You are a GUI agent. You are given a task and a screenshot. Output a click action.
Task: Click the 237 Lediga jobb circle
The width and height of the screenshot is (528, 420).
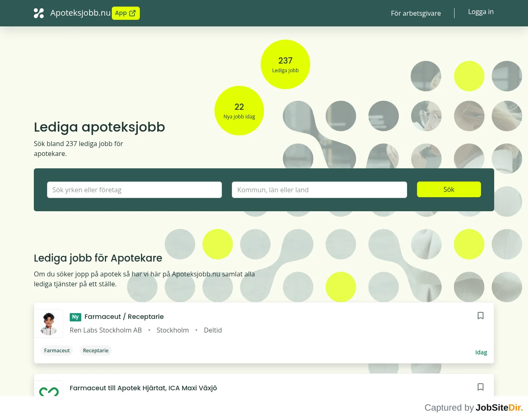click(x=285, y=64)
